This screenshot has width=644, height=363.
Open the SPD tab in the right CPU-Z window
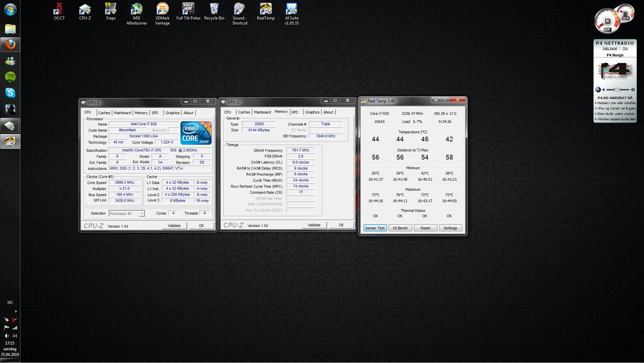(295, 112)
